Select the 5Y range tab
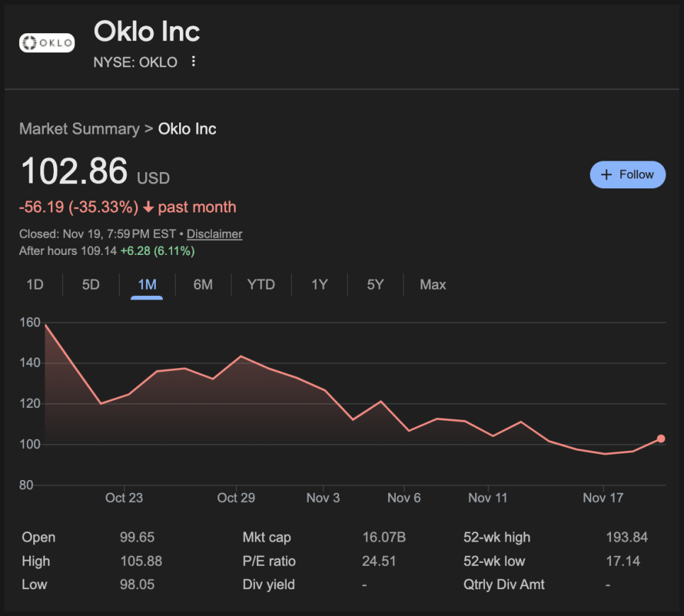 tap(375, 285)
